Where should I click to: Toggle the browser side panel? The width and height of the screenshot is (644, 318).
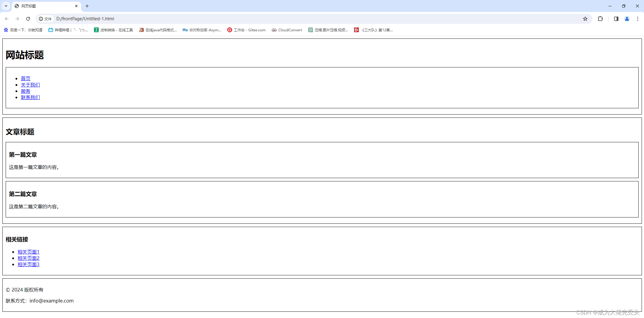pos(616,19)
